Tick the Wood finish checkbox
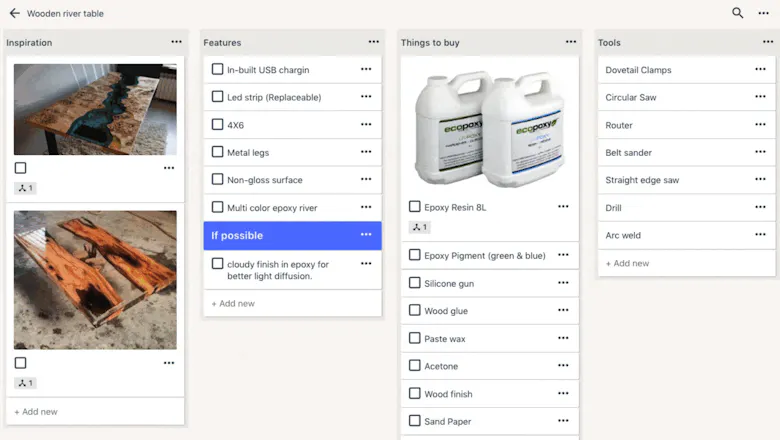This screenshot has width=780, height=440. [x=414, y=393]
